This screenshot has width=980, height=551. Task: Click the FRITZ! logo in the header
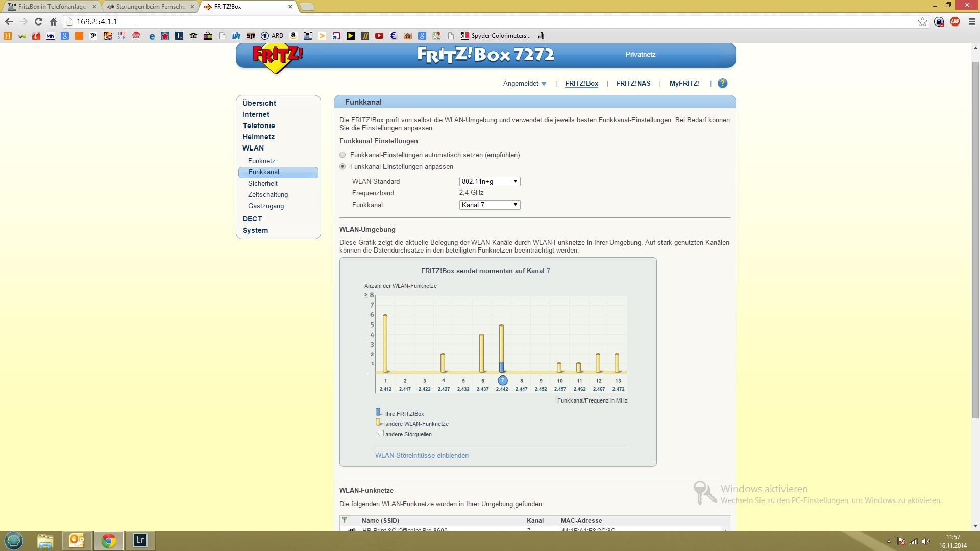coord(278,59)
